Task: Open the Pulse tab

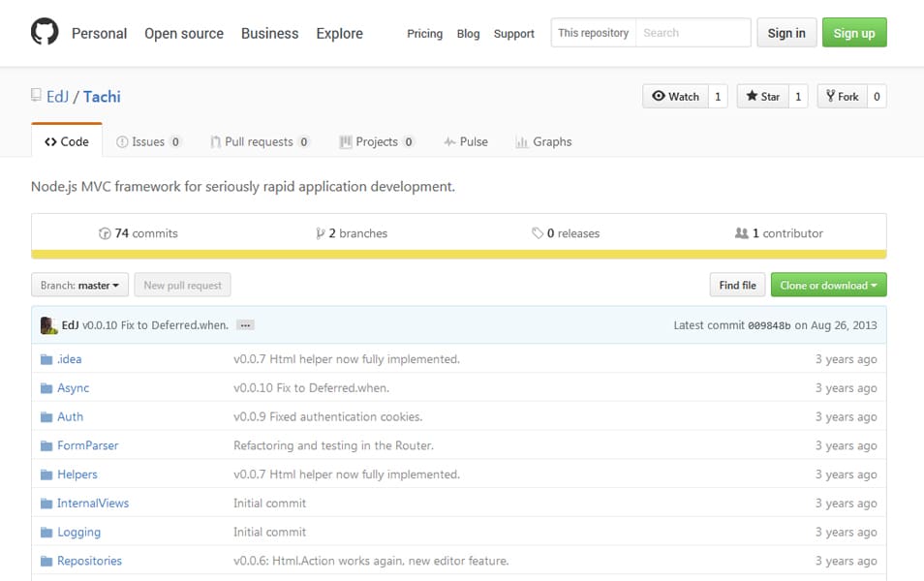Action: [x=466, y=141]
